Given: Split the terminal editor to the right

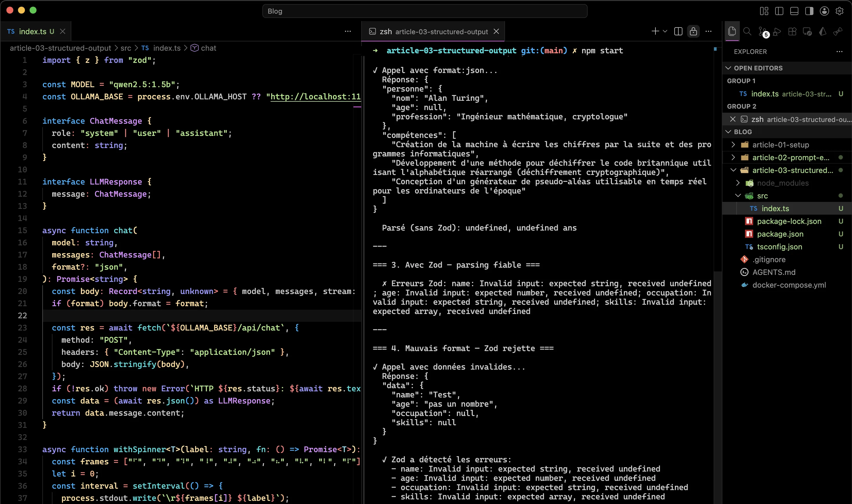Looking at the screenshot, I should pos(678,32).
